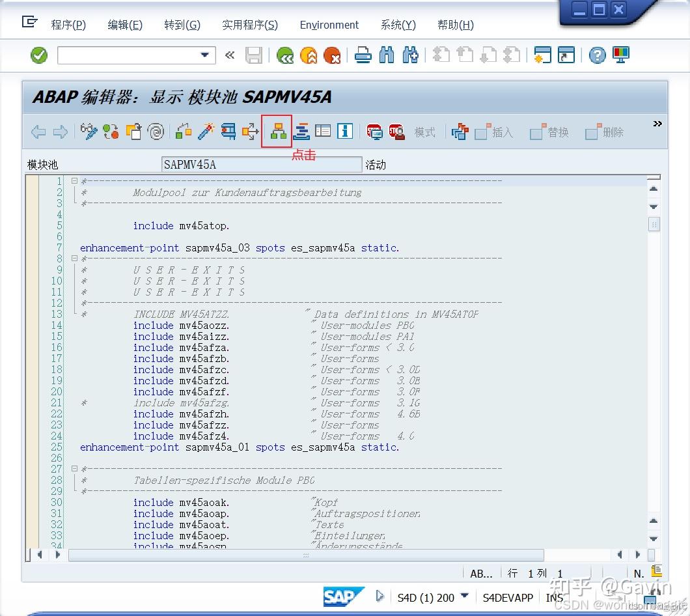Open the 转到(G) menu

[182, 25]
